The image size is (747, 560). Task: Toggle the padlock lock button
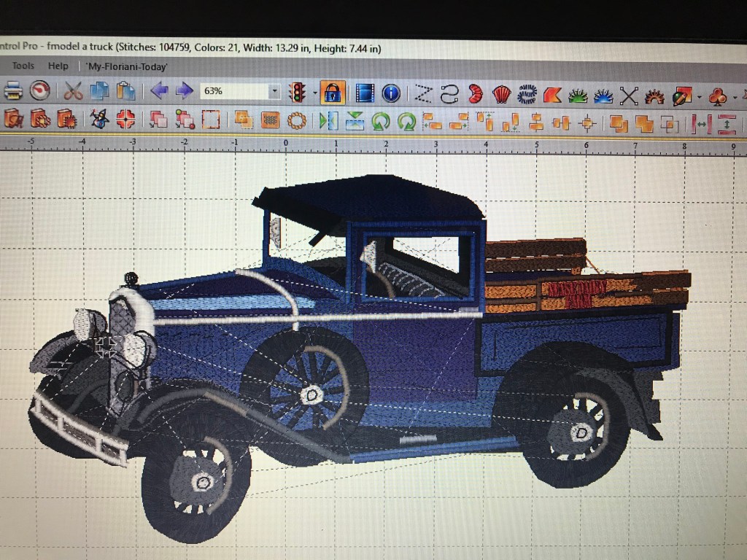click(333, 93)
